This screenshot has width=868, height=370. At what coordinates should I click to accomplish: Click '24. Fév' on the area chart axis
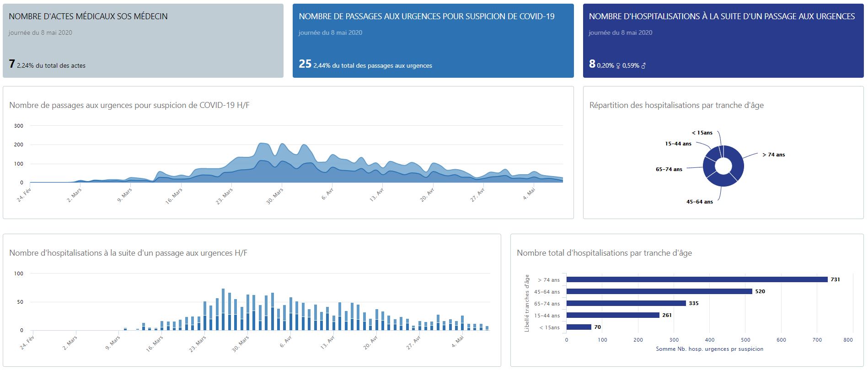(x=24, y=195)
